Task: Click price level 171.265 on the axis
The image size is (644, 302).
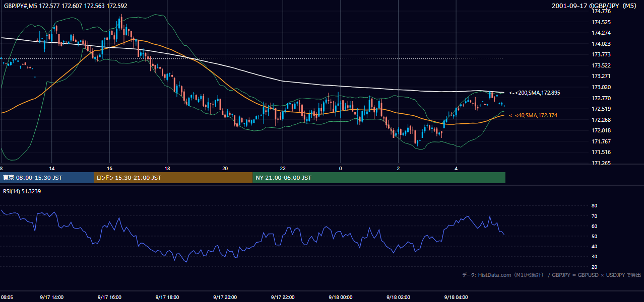Action: tap(601, 163)
